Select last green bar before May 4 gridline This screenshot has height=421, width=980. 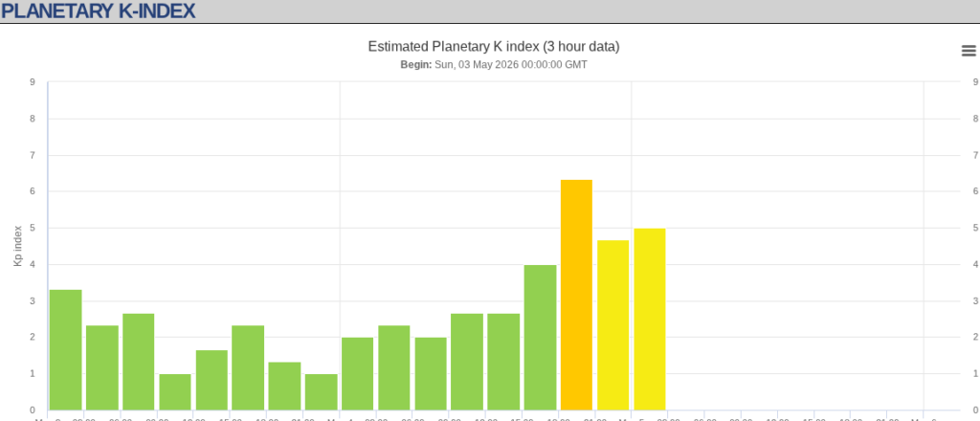tap(322, 392)
